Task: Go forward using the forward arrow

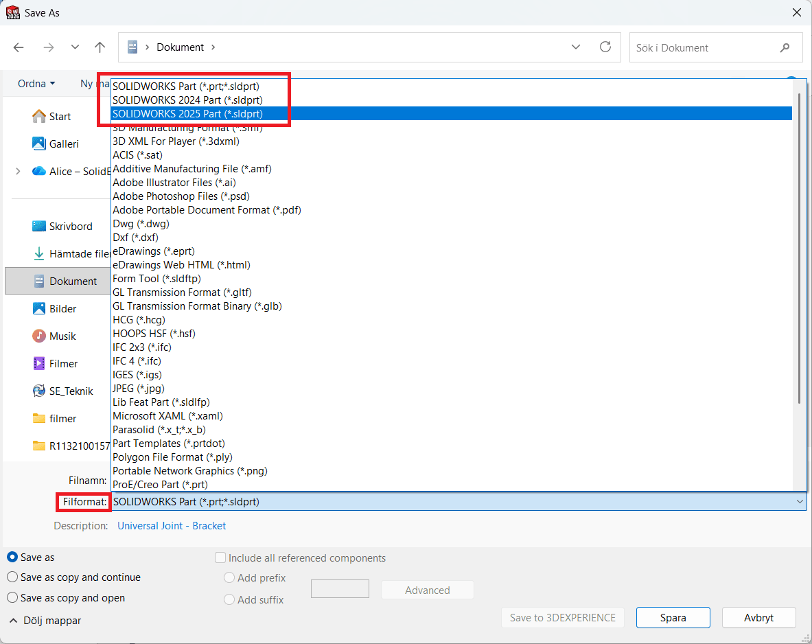Action: pos(49,47)
